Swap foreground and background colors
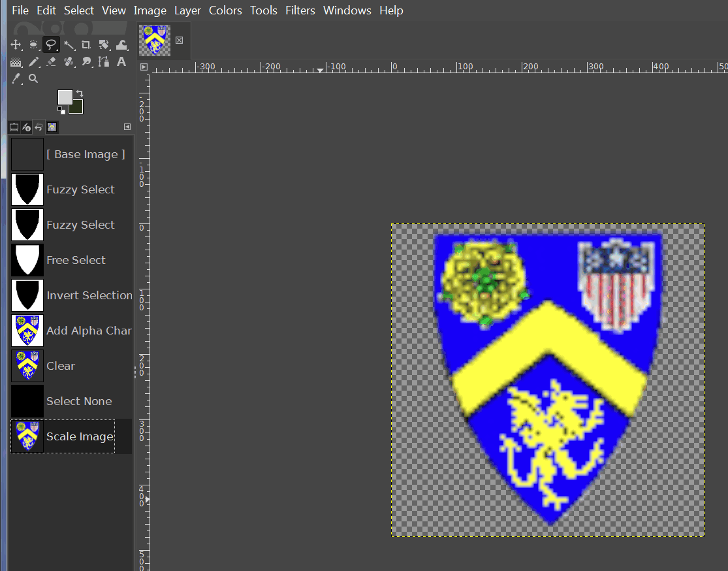 [x=80, y=93]
